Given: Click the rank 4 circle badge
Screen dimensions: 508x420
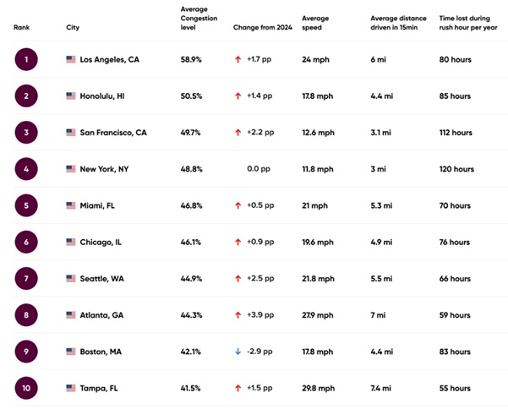Looking at the screenshot, I should [x=26, y=169].
